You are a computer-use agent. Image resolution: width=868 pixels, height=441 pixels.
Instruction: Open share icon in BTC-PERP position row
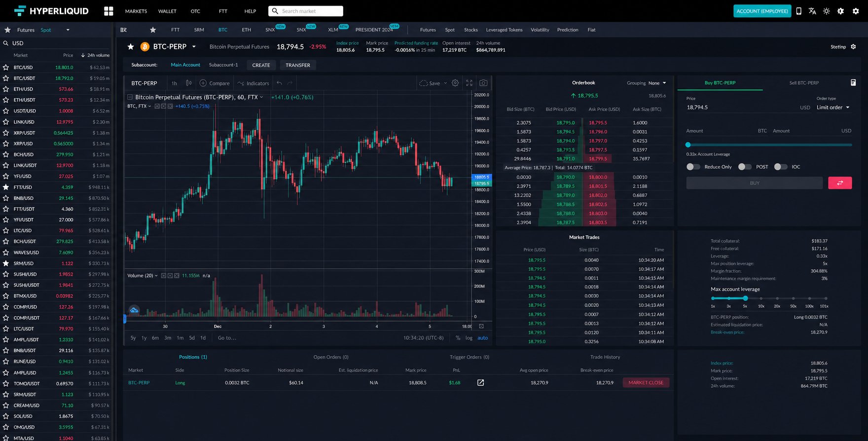pyautogui.click(x=480, y=383)
